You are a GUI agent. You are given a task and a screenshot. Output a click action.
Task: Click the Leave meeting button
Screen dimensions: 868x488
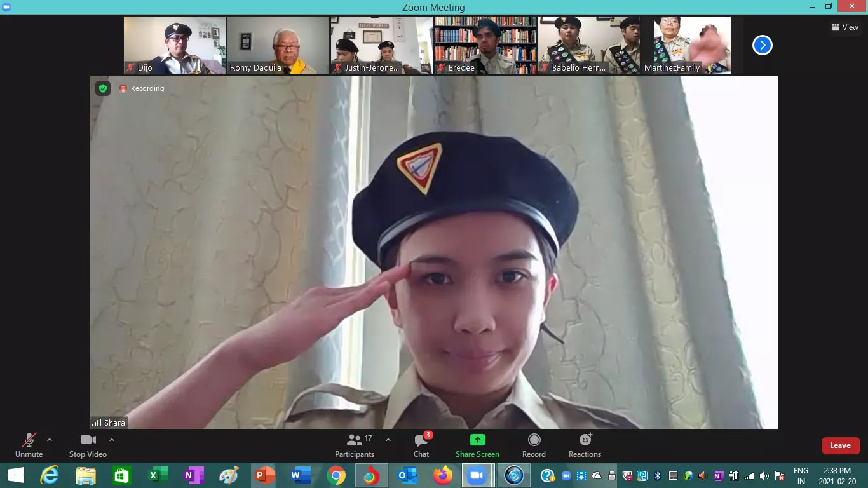(x=840, y=445)
